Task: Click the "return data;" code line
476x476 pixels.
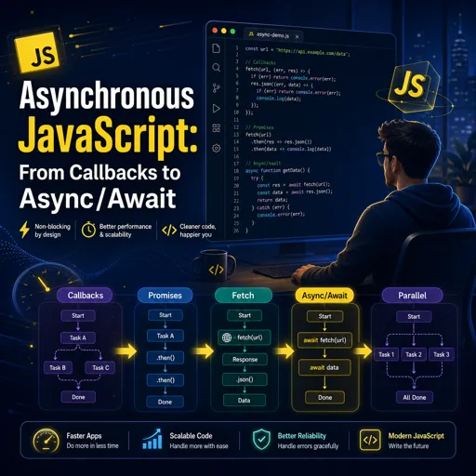Action: click(272, 200)
